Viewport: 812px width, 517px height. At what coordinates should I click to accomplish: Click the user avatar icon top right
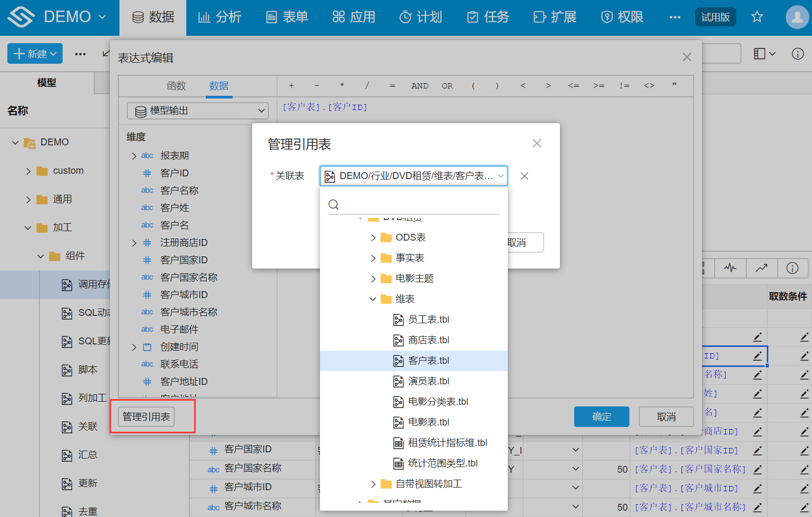[x=797, y=17]
